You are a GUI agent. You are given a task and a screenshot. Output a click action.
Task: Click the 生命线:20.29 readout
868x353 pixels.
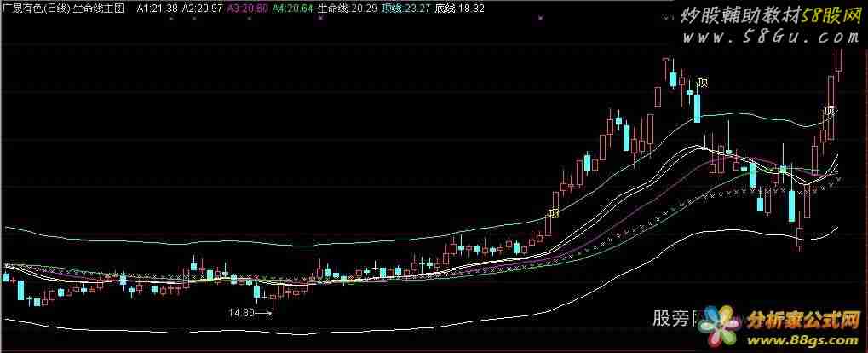coord(348,9)
